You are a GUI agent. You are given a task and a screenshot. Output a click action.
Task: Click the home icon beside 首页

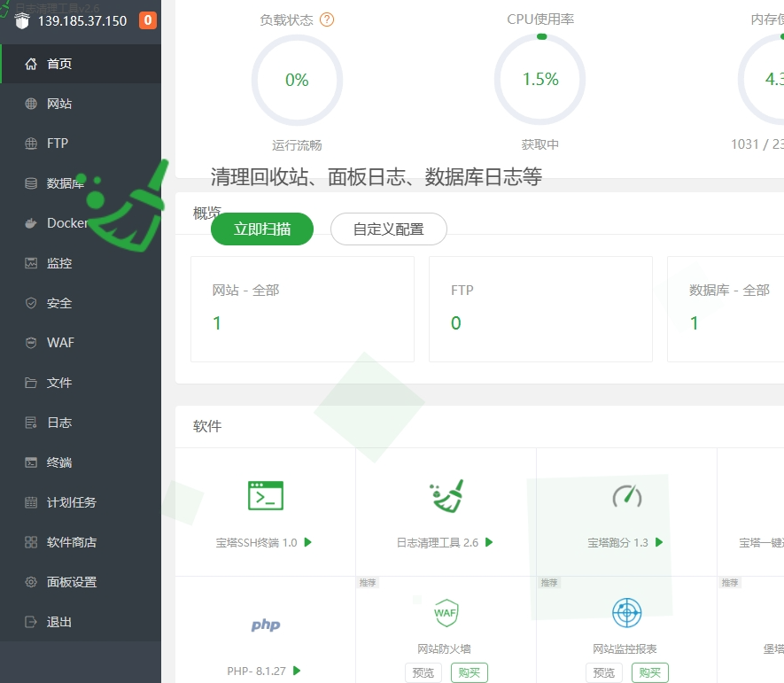[x=31, y=64]
